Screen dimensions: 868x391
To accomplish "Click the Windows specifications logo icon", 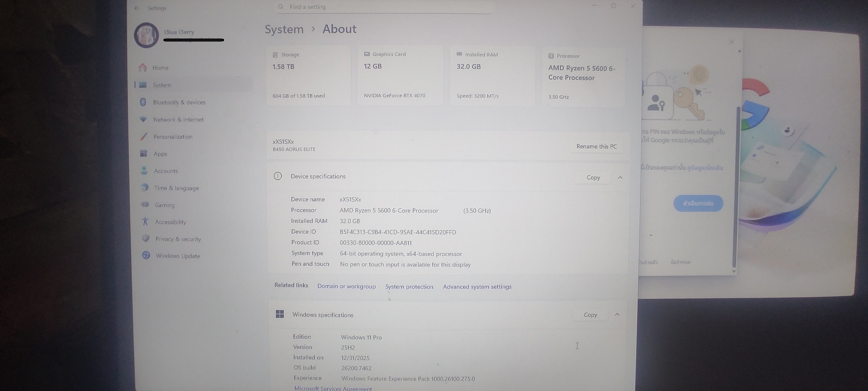I will 280,314.
